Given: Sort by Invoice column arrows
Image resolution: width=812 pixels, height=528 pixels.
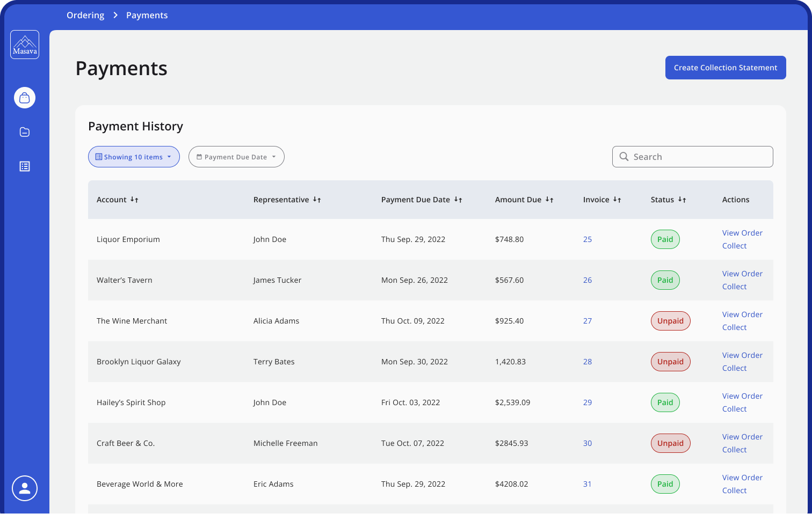Looking at the screenshot, I should [x=617, y=200].
